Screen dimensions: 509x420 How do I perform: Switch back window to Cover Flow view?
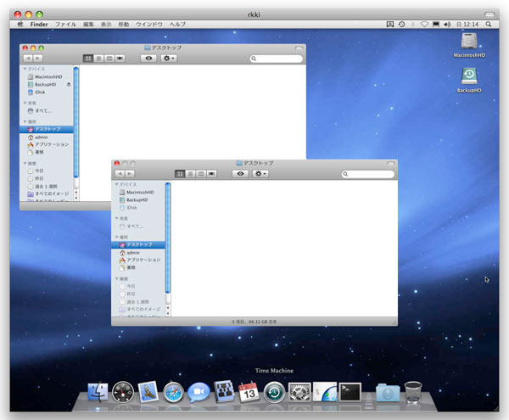pyautogui.click(x=120, y=59)
